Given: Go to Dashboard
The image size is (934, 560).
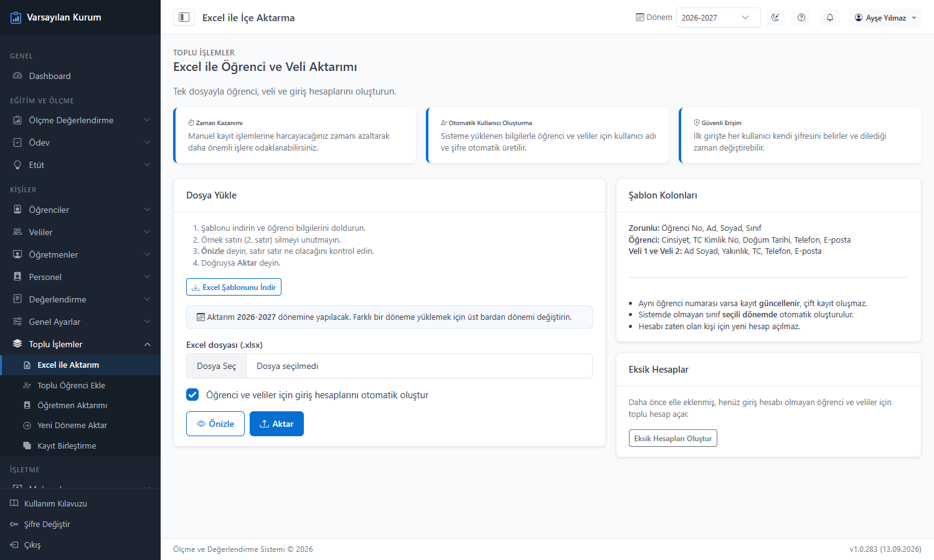Looking at the screenshot, I should pos(80,76).
